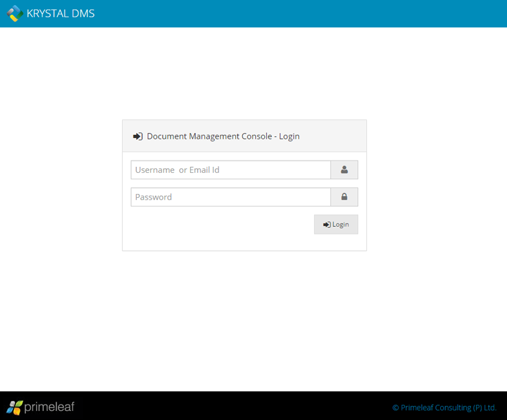Click the arrow icon inside the Login button
This screenshot has width=507, height=420.
point(326,225)
